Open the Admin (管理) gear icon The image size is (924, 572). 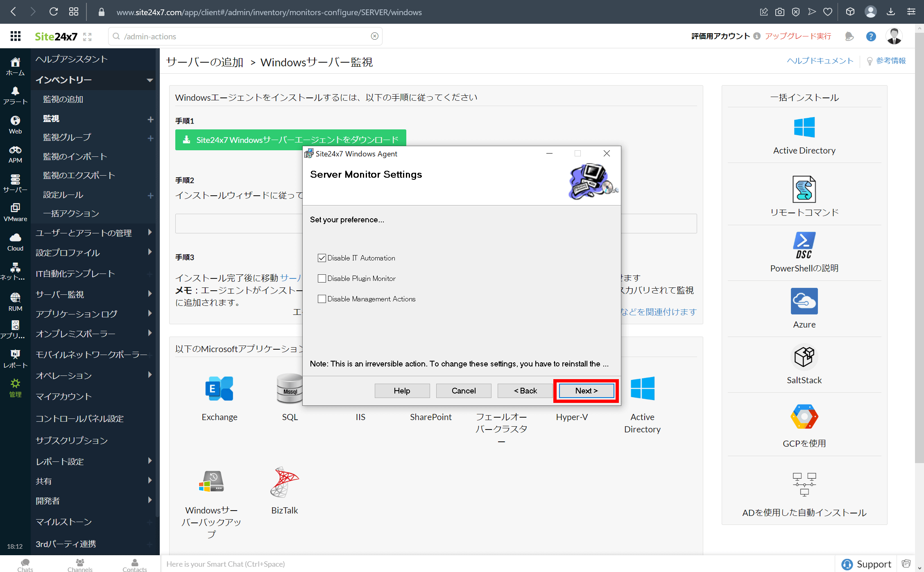click(x=15, y=388)
